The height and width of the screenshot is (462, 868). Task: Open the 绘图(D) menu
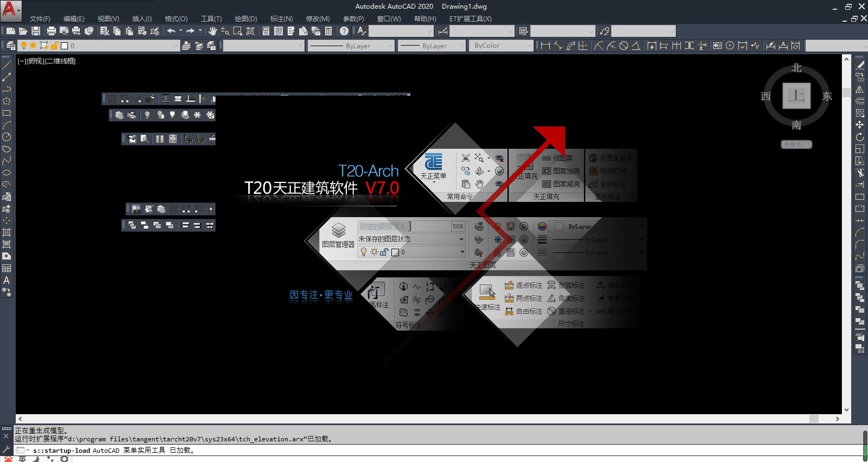tap(245, 18)
